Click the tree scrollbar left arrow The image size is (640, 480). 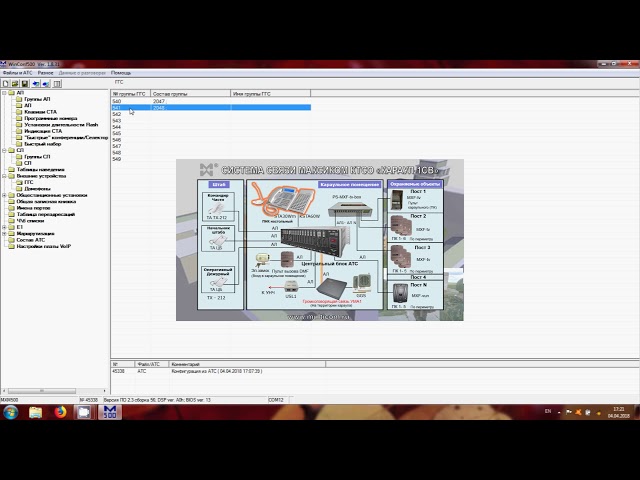[4, 391]
